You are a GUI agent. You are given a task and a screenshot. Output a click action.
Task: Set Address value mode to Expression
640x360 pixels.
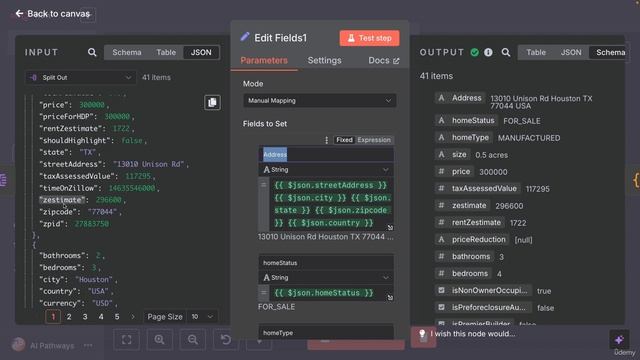coord(374,140)
